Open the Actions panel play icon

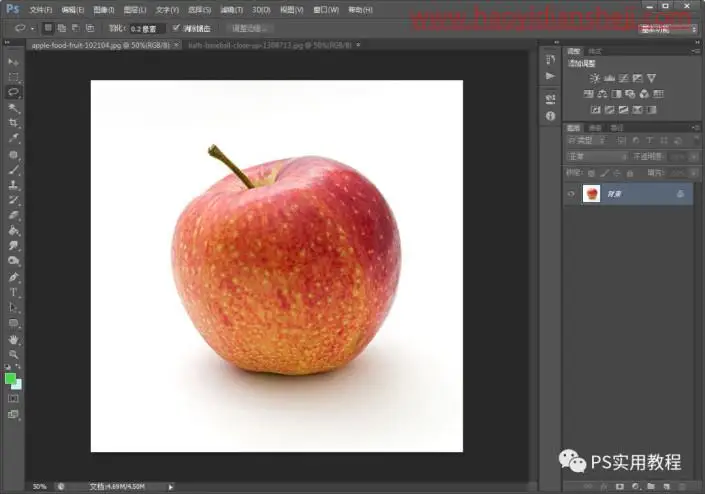(x=550, y=76)
